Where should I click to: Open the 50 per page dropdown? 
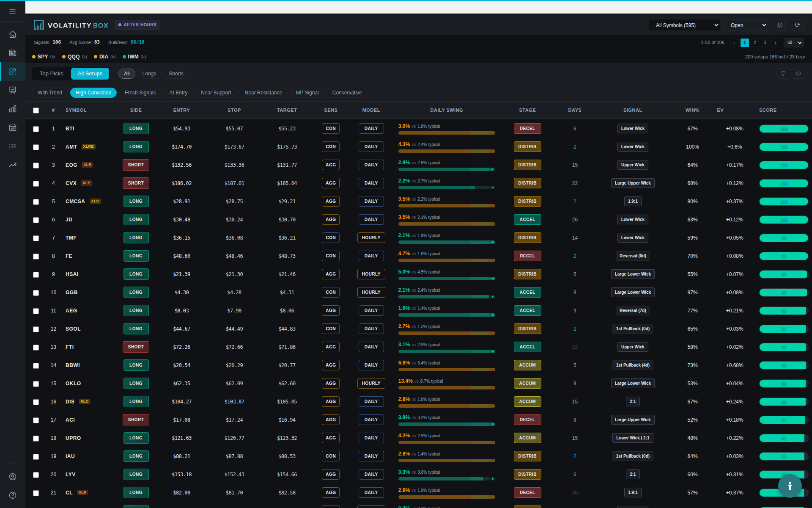pos(793,43)
